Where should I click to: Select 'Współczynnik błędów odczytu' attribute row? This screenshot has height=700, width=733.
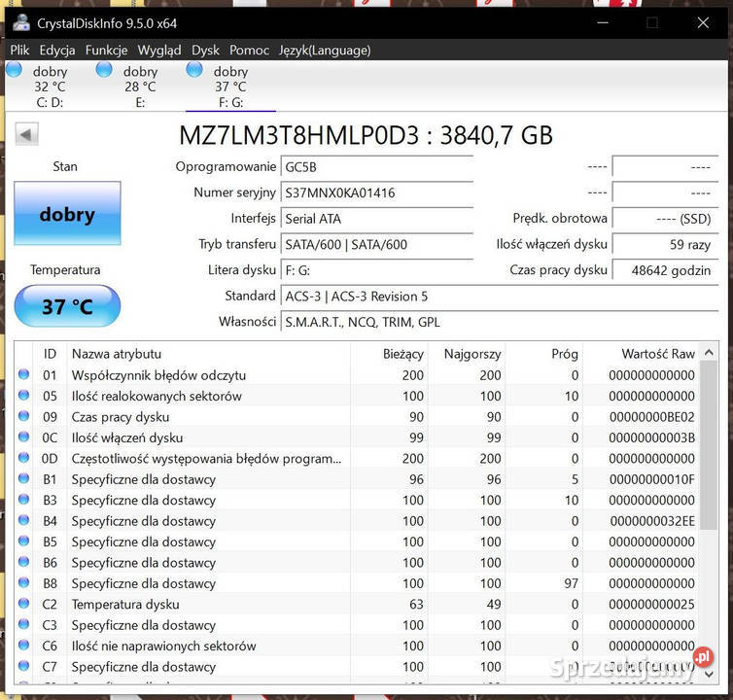pos(358,375)
